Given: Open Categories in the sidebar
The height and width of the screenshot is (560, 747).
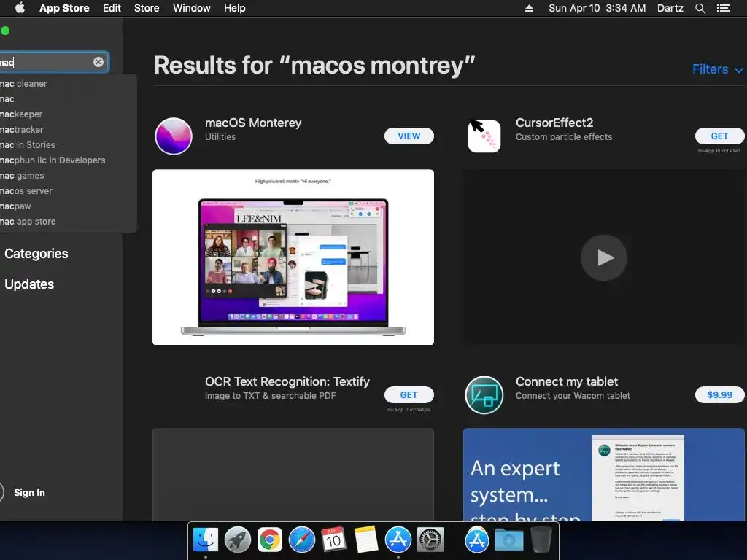Looking at the screenshot, I should 36,254.
